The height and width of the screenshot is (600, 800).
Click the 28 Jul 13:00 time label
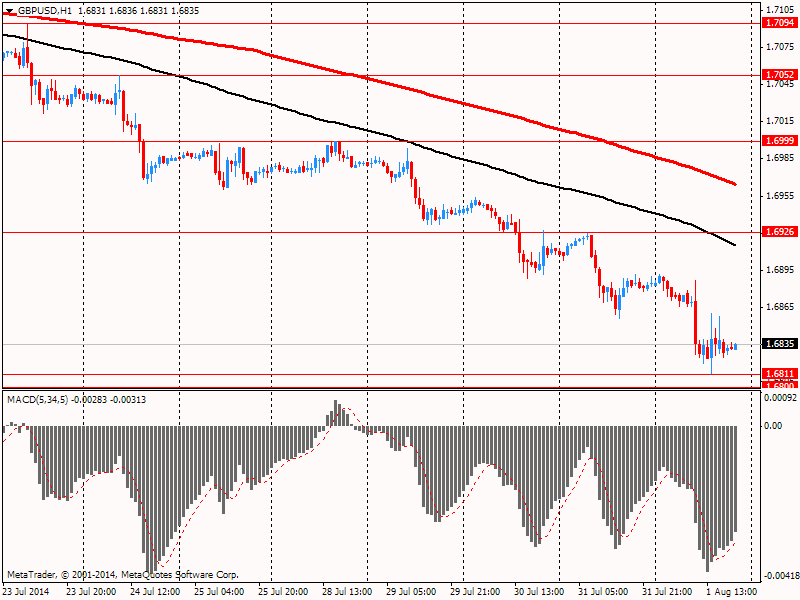pyautogui.click(x=347, y=591)
